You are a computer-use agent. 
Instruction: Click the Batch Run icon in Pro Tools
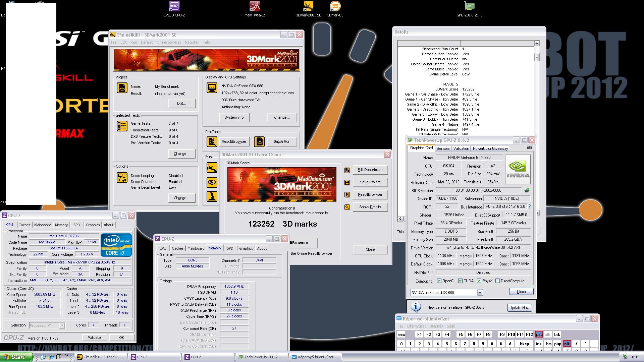click(259, 142)
